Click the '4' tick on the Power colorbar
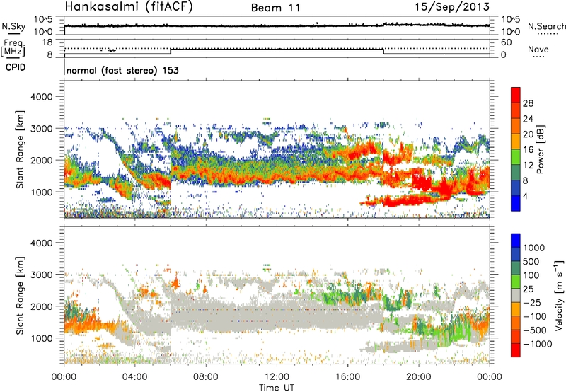The width and height of the screenshot is (566, 392). point(525,197)
